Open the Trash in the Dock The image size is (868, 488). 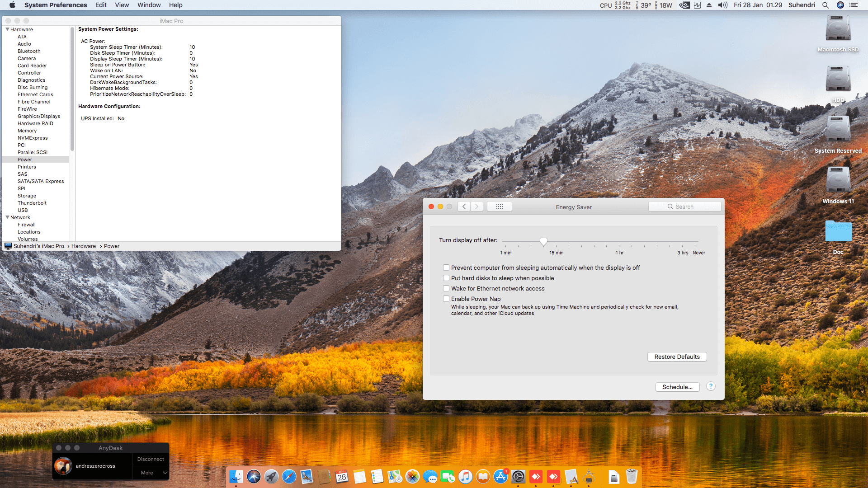coord(632,476)
